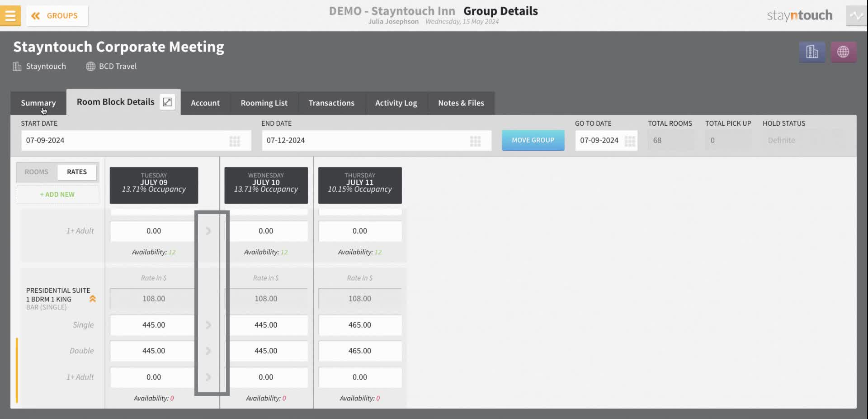Click the Go To Date field
The height and width of the screenshot is (419, 868).
[606, 141]
